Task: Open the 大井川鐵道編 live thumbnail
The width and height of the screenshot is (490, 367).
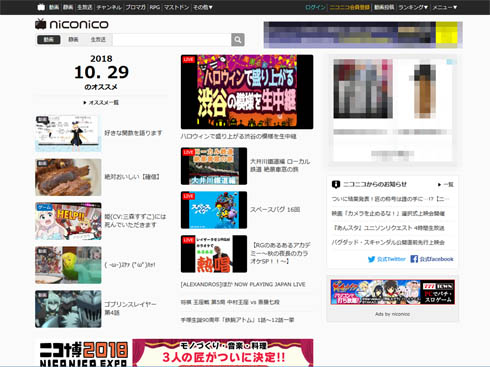Action: coord(214,166)
